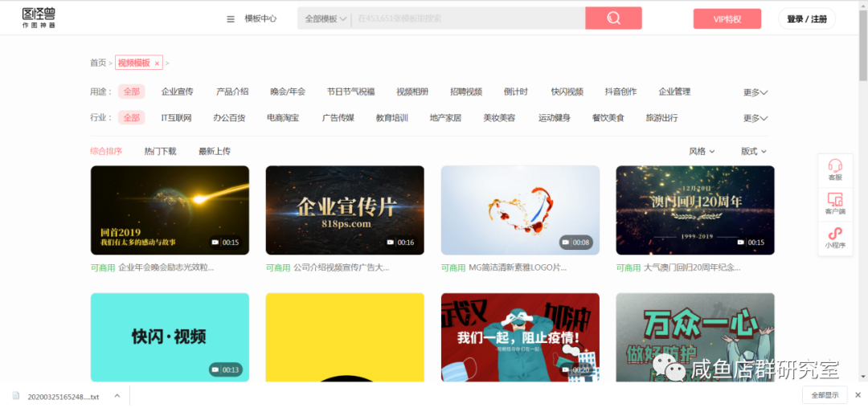Screen dimensions: 868x408
Task: Filter by 视频相册
Action: coord(412,92)
